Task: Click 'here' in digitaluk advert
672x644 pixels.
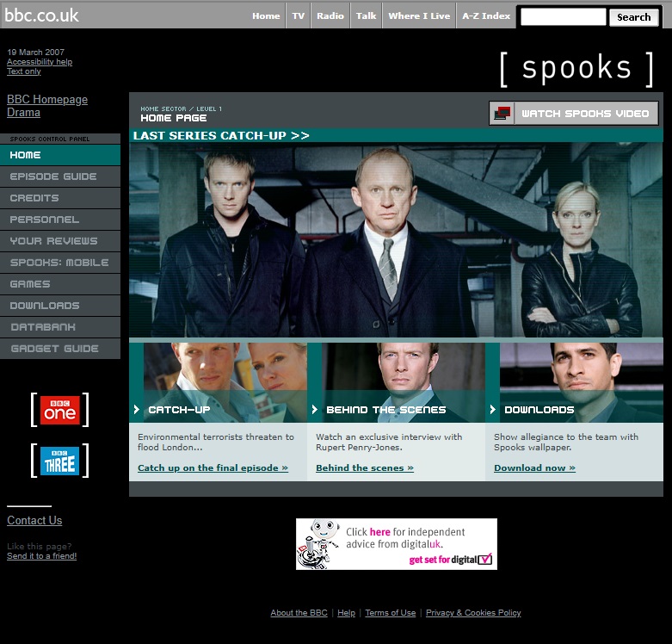Action: [x=379, y=532]
